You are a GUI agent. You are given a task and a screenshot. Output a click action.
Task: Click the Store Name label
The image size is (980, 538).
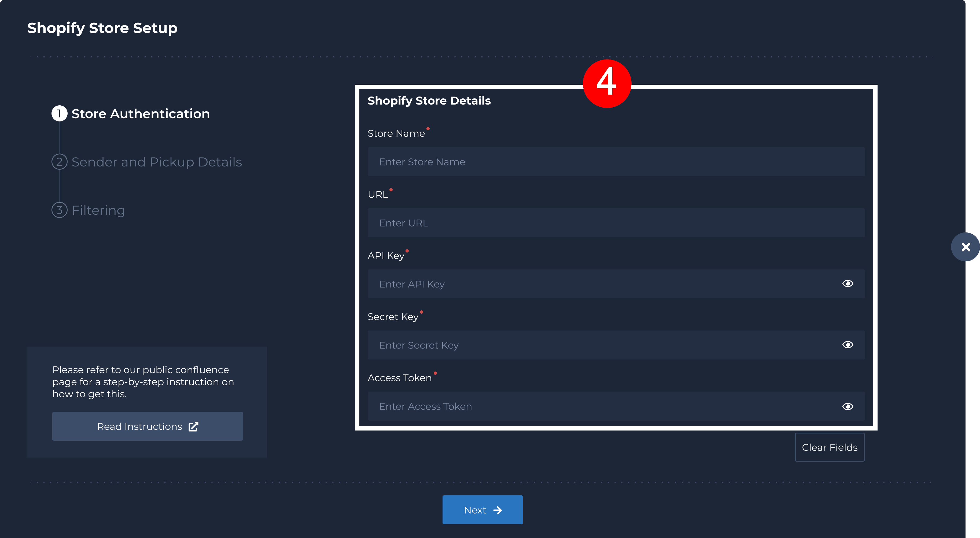(396, 133)
